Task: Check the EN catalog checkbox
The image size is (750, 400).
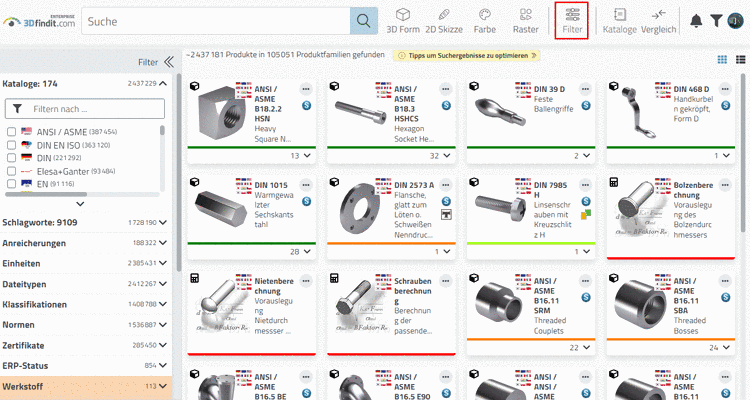Action: tap(11, 184)
